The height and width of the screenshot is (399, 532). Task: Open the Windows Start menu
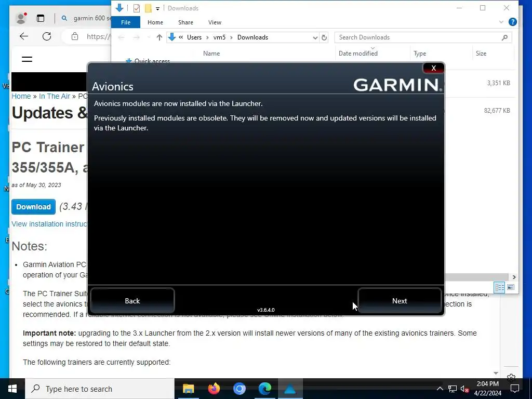click(12, 389)
